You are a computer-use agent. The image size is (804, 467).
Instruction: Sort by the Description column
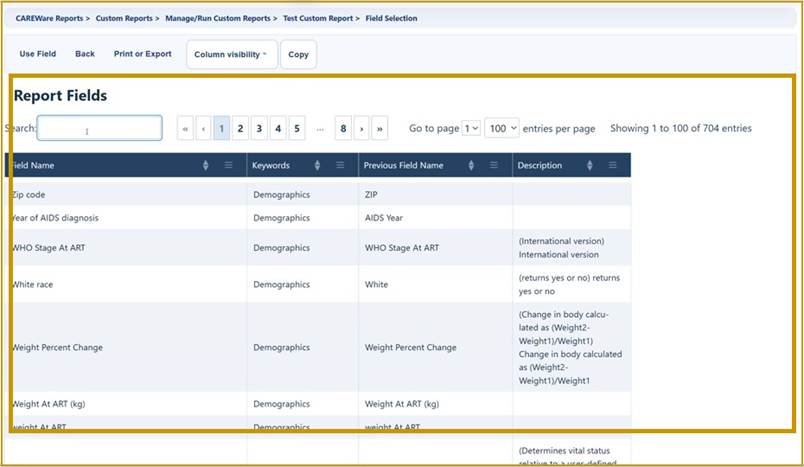[x=590, y=165]
